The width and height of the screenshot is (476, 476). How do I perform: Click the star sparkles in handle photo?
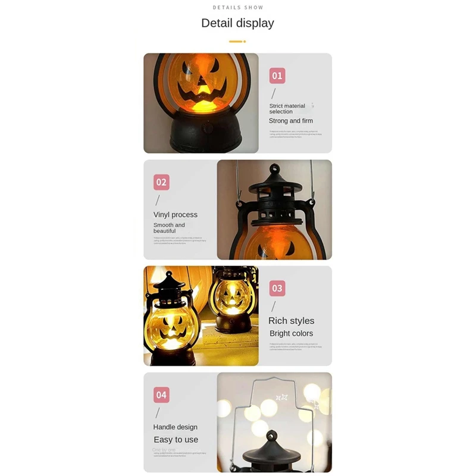click(x=281, y=397)
